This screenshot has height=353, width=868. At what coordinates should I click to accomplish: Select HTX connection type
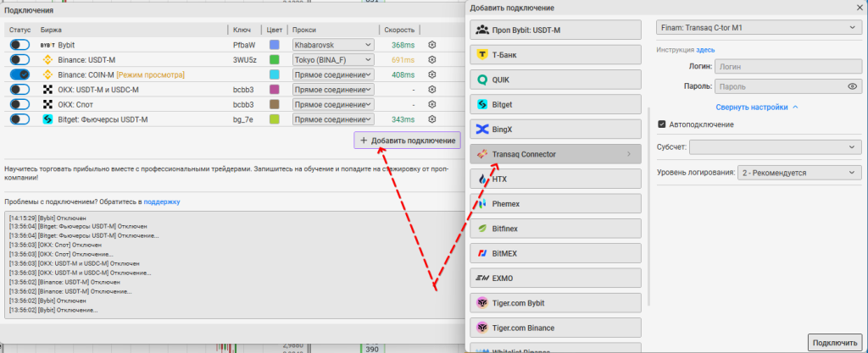[x=555, y=179]
